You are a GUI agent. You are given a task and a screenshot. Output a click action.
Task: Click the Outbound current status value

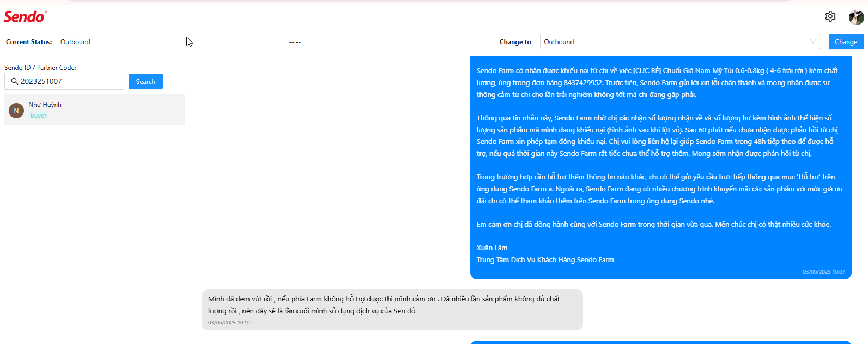[75, 42]
